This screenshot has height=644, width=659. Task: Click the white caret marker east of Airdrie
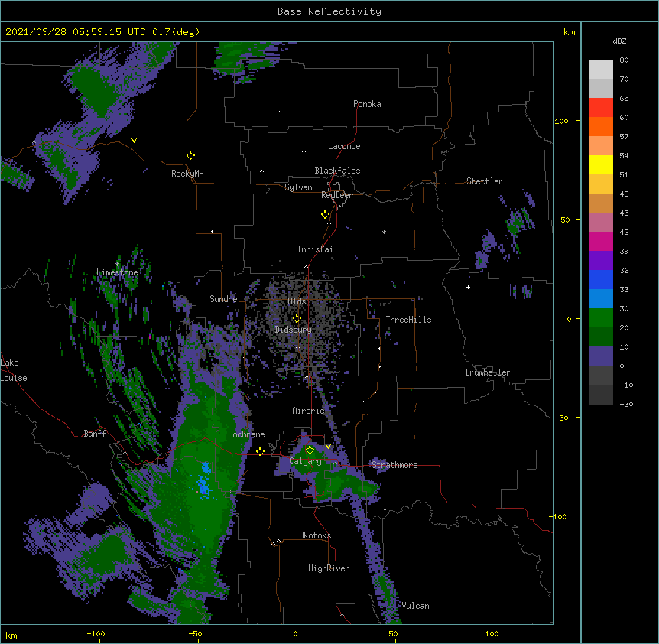coord(363,402)
